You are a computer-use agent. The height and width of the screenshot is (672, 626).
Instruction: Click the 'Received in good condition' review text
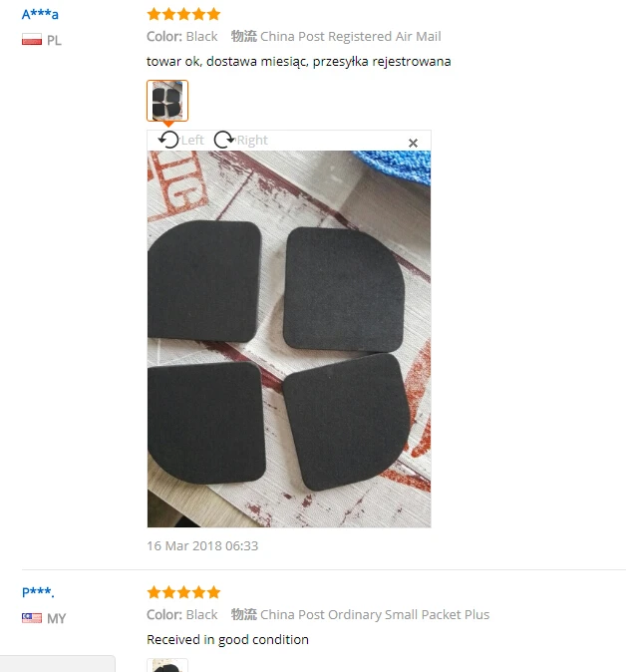coord(227,639)
